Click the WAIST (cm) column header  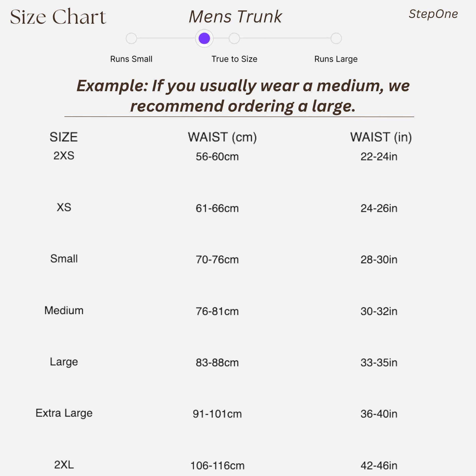(222, 137)
